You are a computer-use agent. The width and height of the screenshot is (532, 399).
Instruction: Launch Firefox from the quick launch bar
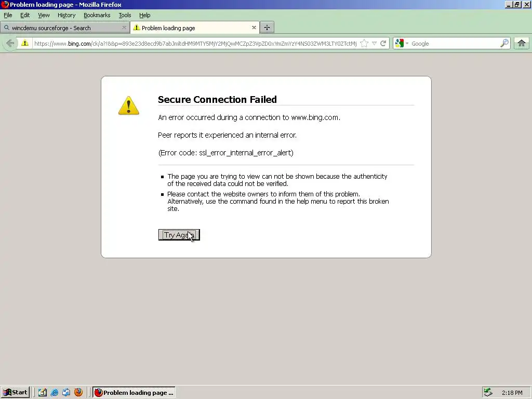pos(78,393)
